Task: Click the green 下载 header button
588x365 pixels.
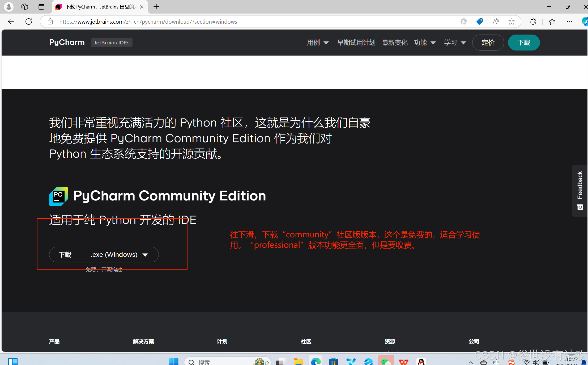Action: coord(523,43)
